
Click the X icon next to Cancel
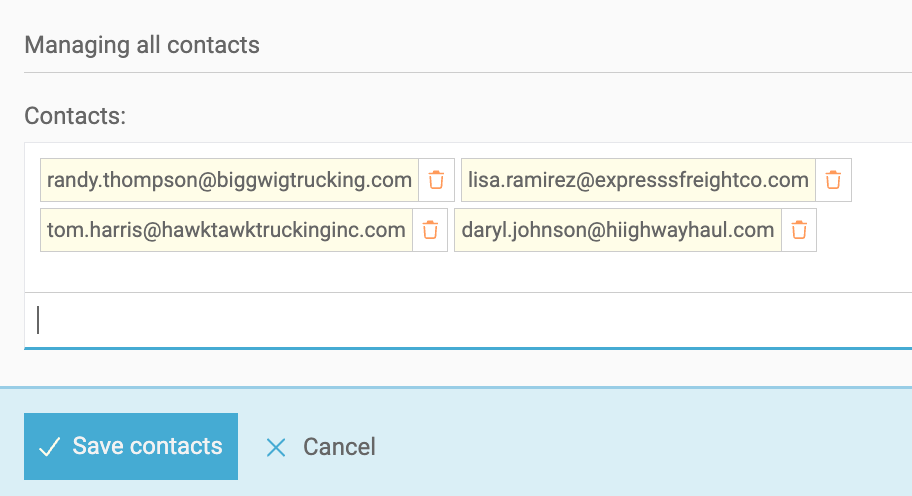pos(276,447)
